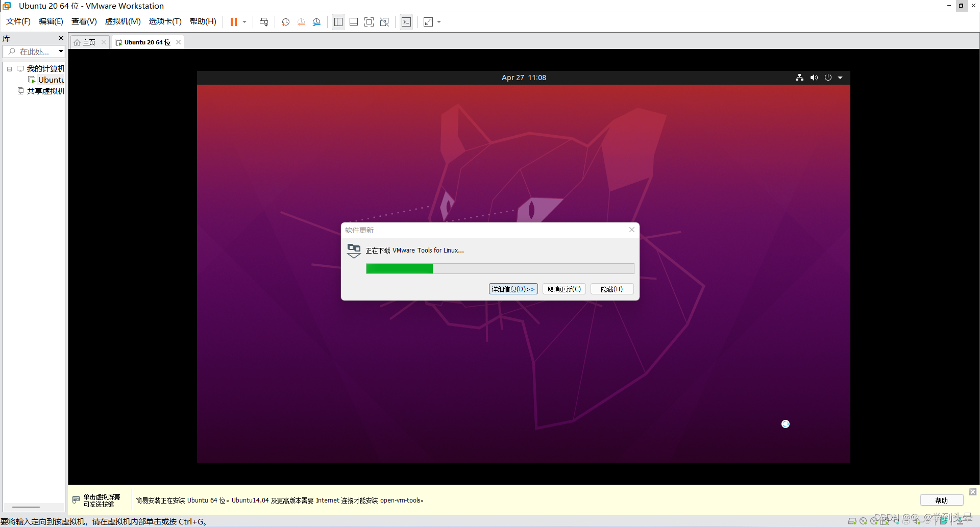
Task: Toggle the thumbnail bar view
Action: click(354, 22)
